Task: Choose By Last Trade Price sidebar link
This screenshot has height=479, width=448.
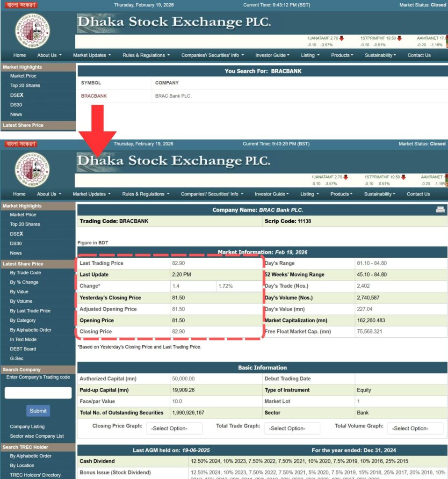Action: [30, 311]
